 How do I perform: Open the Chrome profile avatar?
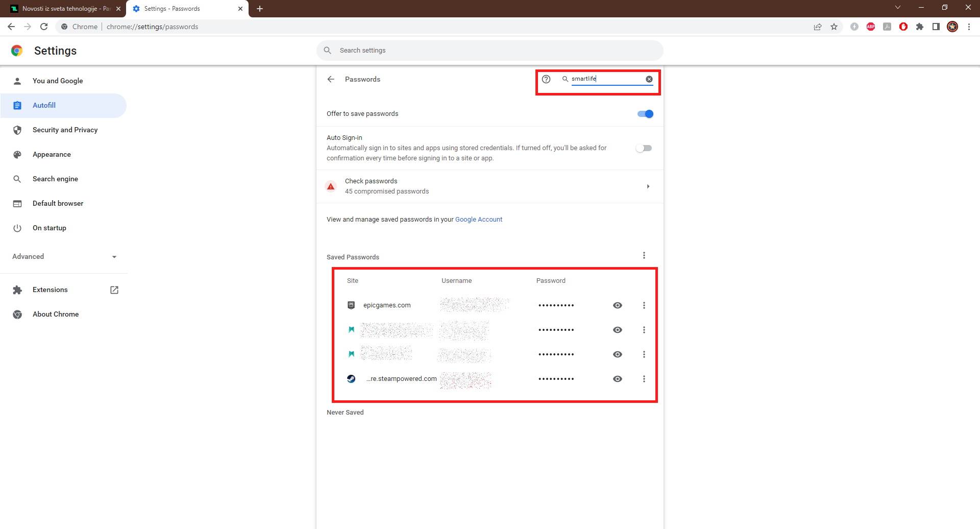pyautogui.click(x=952, y=27)
